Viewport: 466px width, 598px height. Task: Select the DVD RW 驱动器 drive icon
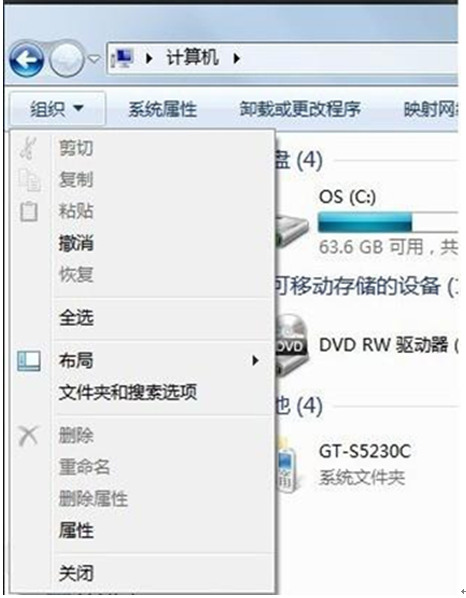[291, 345]
